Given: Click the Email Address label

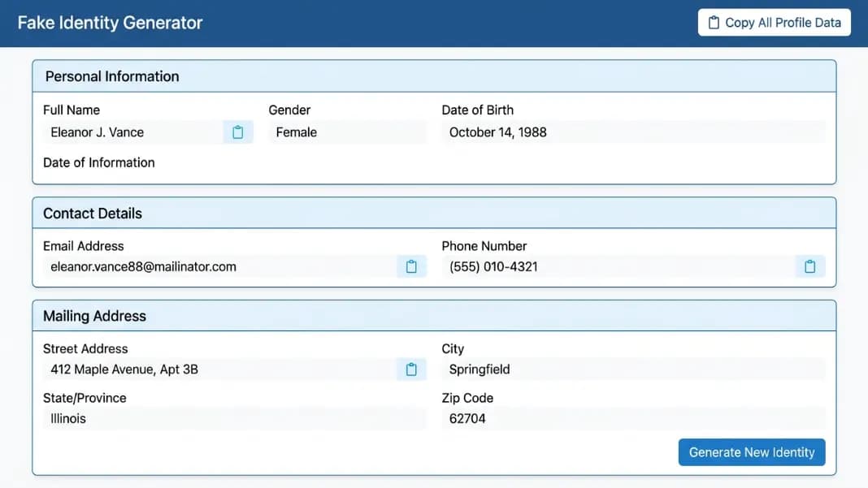Looking at the screenshot, I should pyautogui.click(x=84, y=246).
